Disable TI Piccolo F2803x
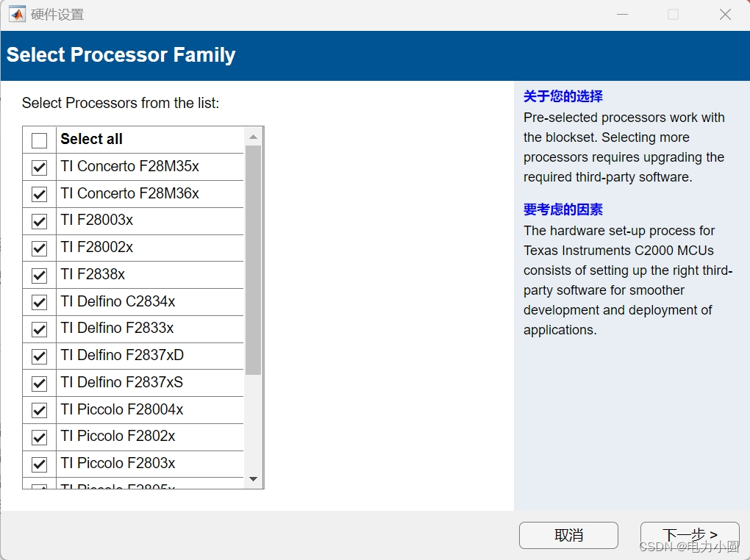This screenshot has height=560, width=750. coord(39,464)
